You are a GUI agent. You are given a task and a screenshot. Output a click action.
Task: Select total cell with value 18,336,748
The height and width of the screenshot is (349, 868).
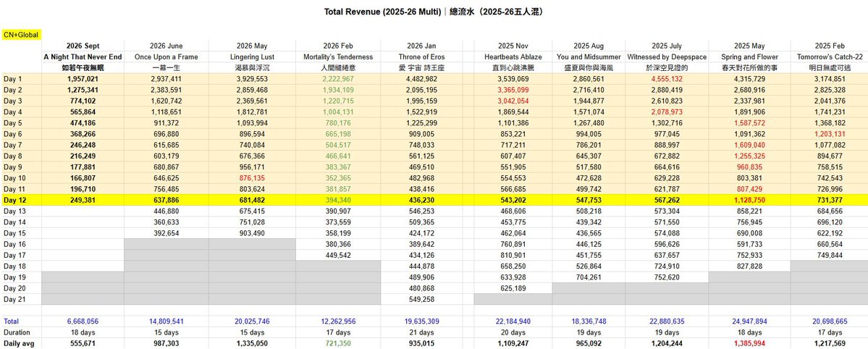click(589, 321)
